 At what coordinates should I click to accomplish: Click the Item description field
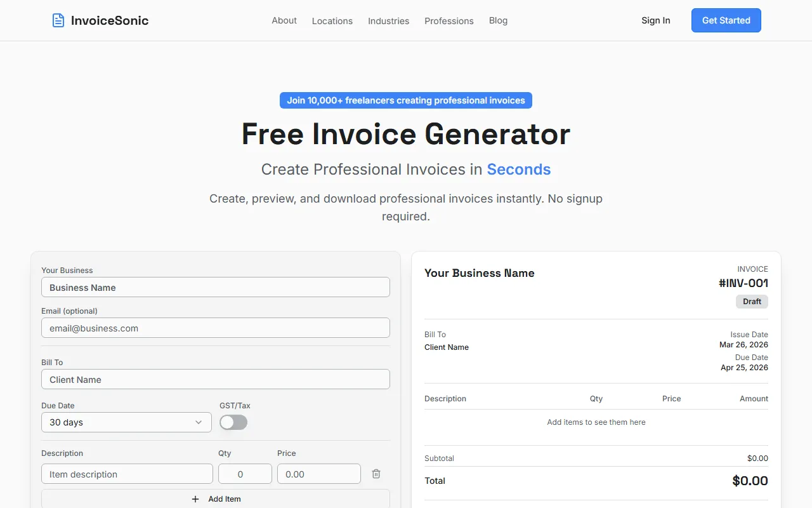(127, 474)
